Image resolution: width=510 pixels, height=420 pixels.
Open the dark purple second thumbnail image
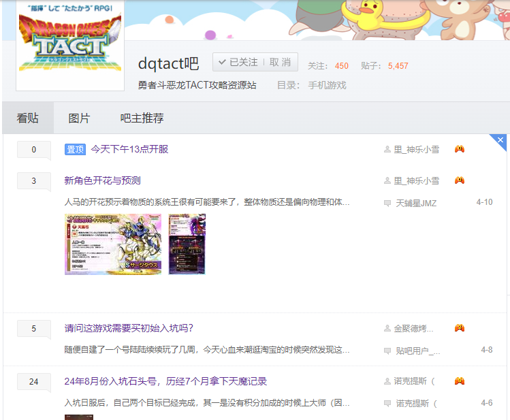tap(187, 244)
